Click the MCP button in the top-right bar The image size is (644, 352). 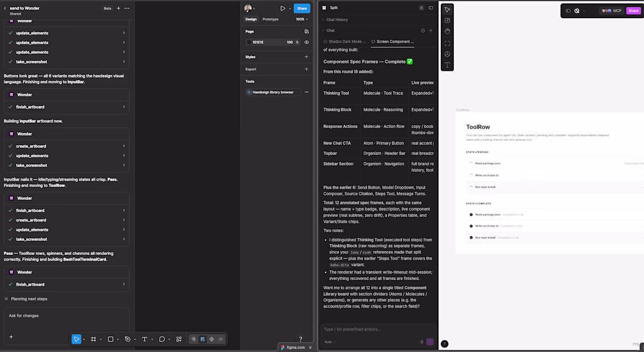(x=612, y=11)
